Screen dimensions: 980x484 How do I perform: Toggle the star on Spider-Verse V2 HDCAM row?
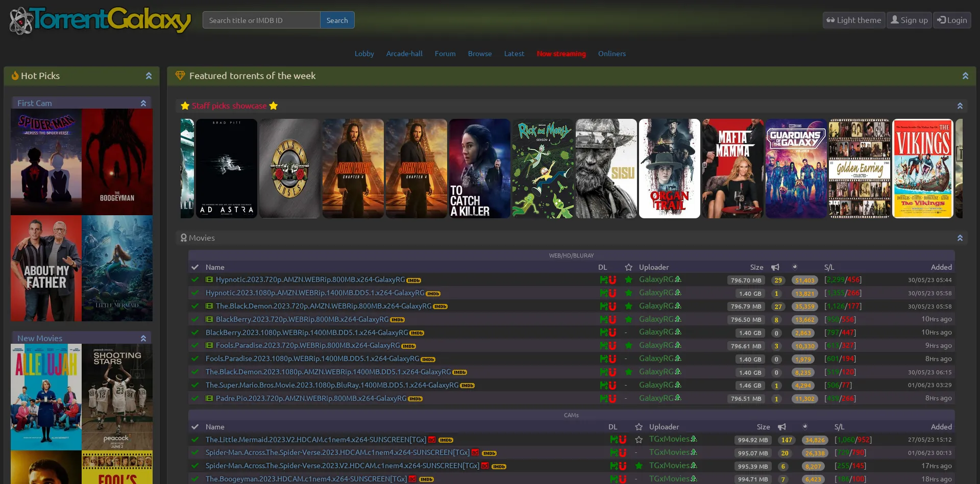(639, 466)
